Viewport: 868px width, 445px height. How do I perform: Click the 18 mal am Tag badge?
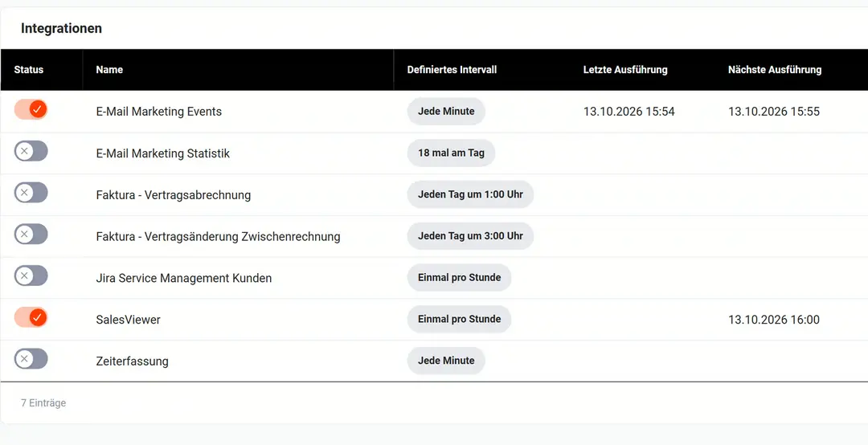(451, 153)
